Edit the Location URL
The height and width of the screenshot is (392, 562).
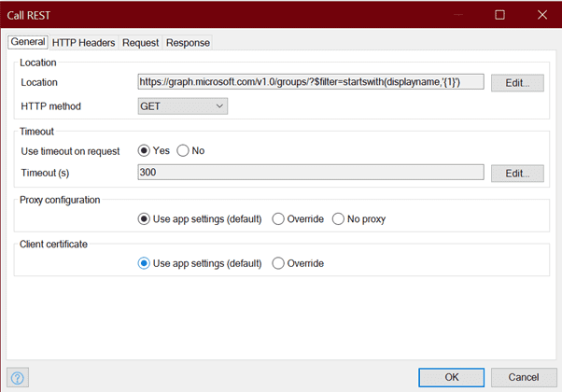517,83
